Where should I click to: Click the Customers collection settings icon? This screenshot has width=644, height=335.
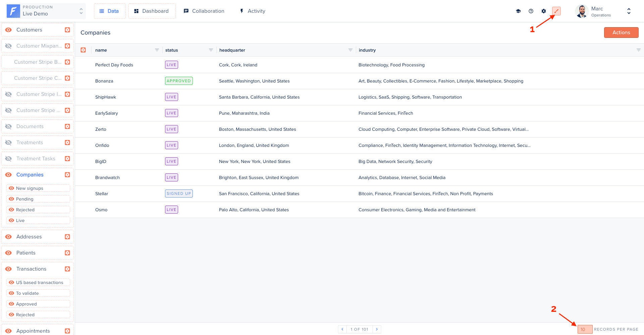pos(67,30)
